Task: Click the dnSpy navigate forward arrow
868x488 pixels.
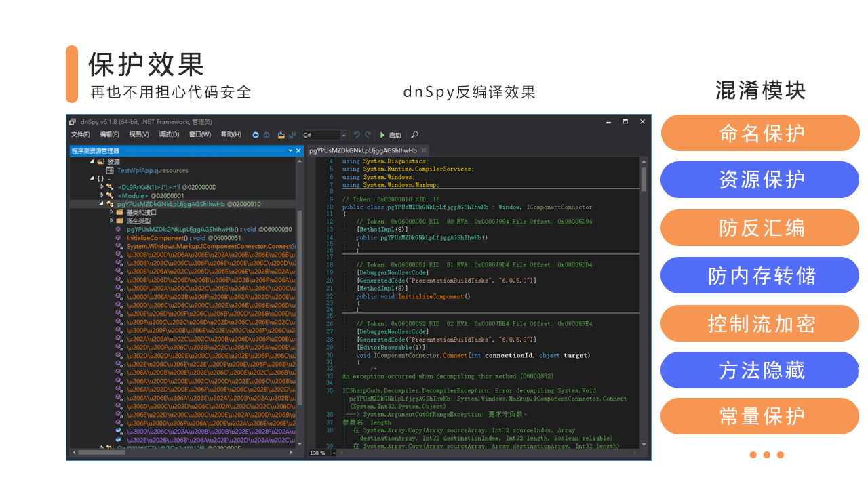Action: pos(267,135)
